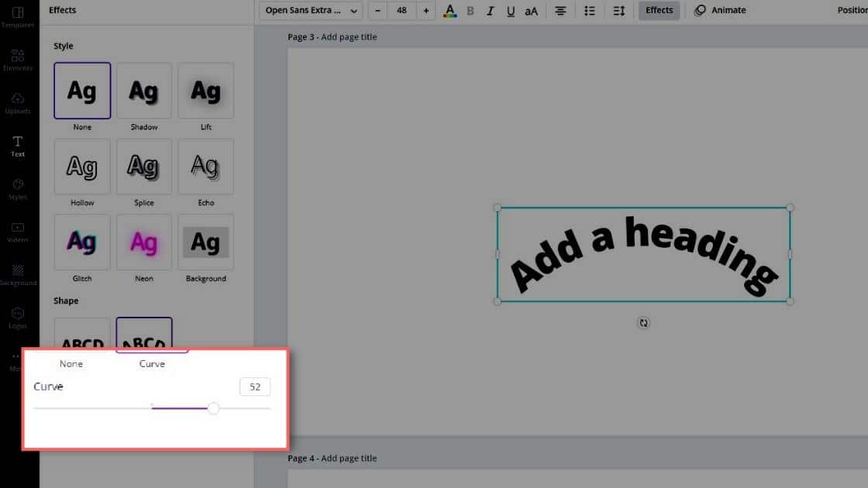Open the text color picker
This screenshot has height=488, width=868.
(449, 11)
